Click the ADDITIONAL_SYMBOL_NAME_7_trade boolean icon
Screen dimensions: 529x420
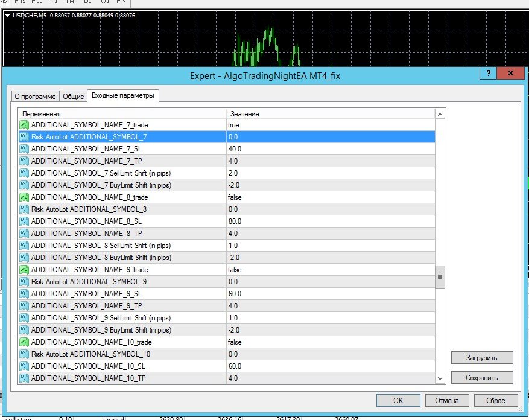24,125
